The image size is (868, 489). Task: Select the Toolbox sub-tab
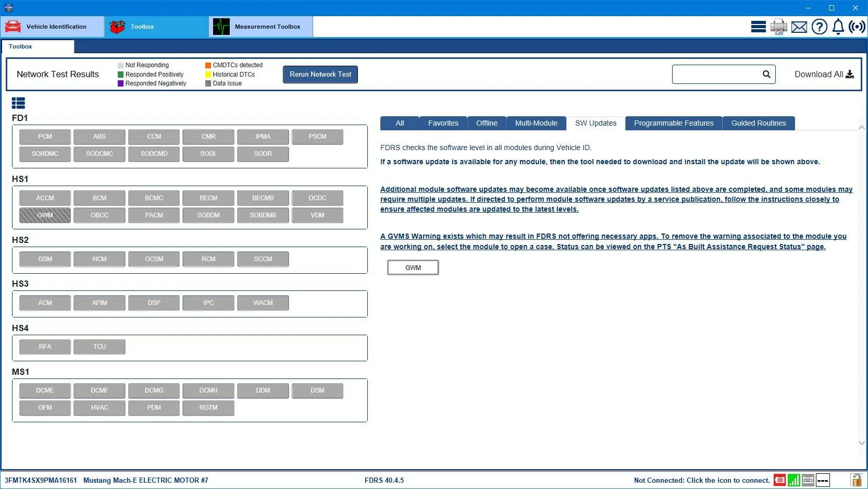click(x=38, y=46)
